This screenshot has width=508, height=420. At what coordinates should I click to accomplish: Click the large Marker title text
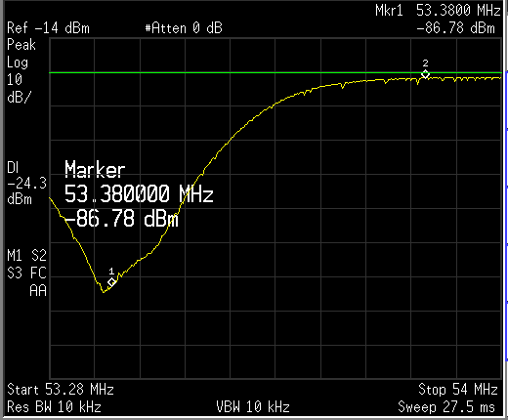click(x=95, y=169)
